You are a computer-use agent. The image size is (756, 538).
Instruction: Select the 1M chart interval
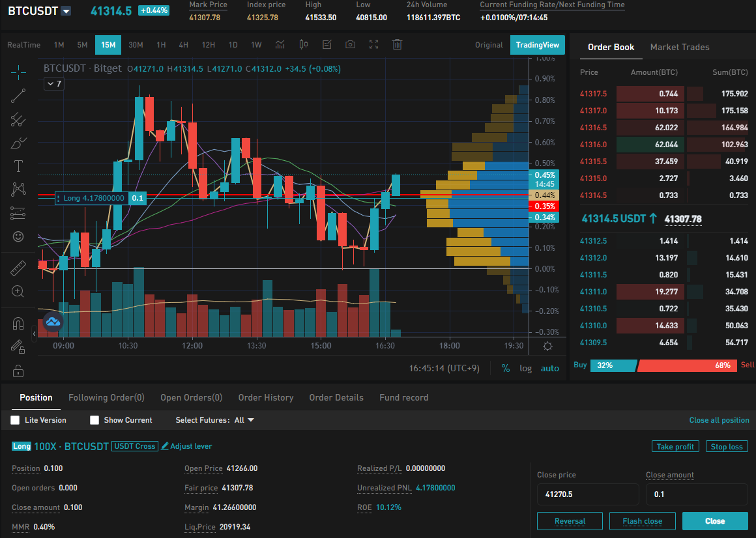click(x=59, y=45)
